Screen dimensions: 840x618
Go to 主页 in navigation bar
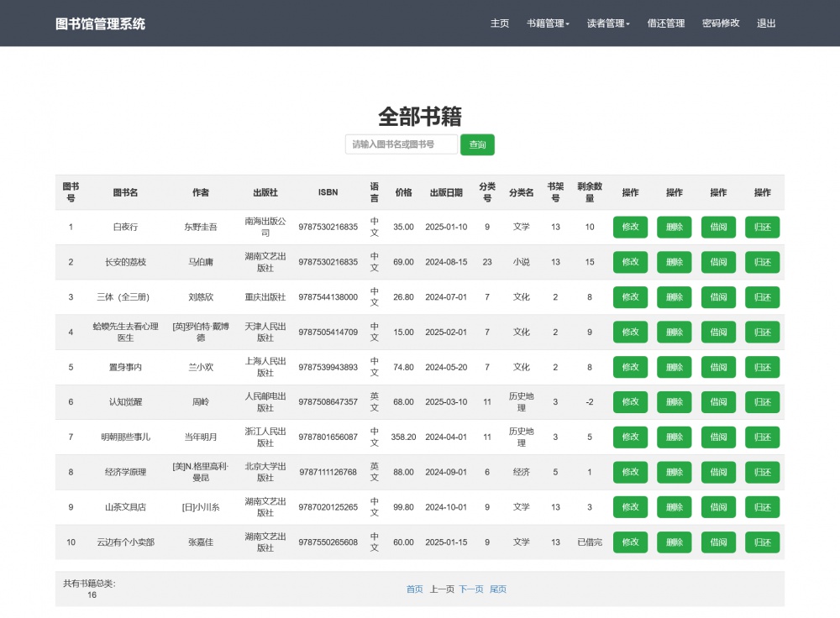[x=500, y=24]
